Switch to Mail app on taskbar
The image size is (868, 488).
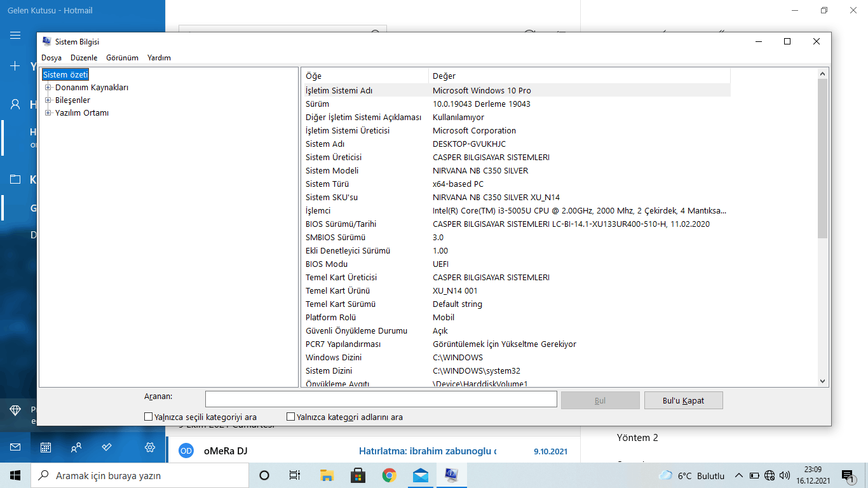(420, 475)
